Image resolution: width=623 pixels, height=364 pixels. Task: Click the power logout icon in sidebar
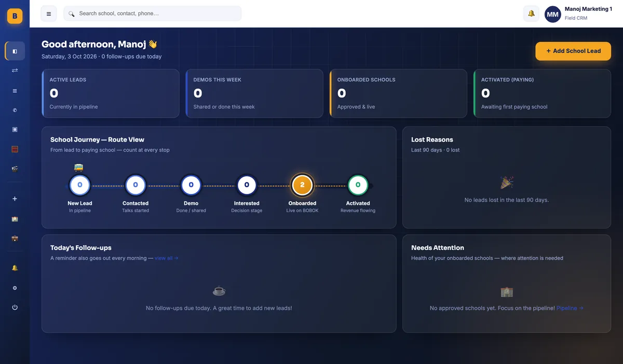15,307
